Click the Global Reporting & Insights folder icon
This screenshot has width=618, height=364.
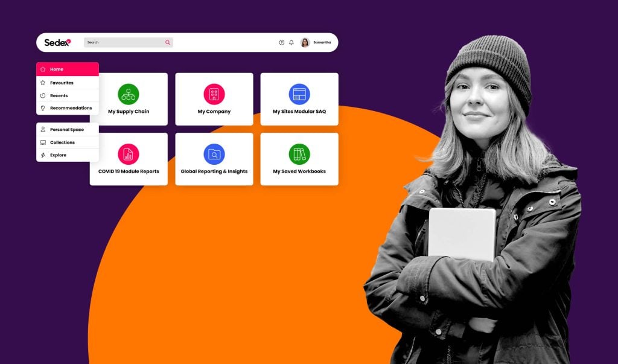pos(214,154)
